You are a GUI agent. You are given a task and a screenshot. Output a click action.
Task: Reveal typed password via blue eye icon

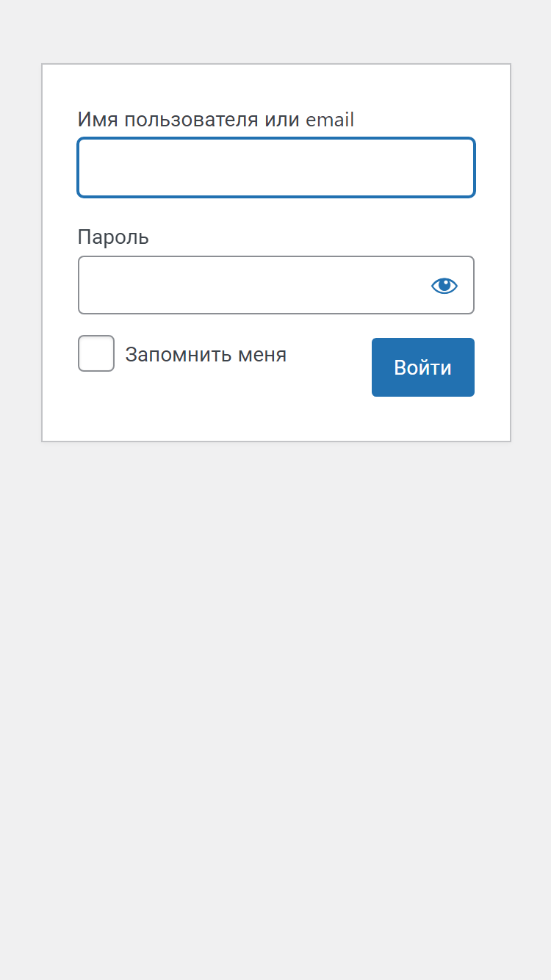pyautogui.click(x=444, y=286)
